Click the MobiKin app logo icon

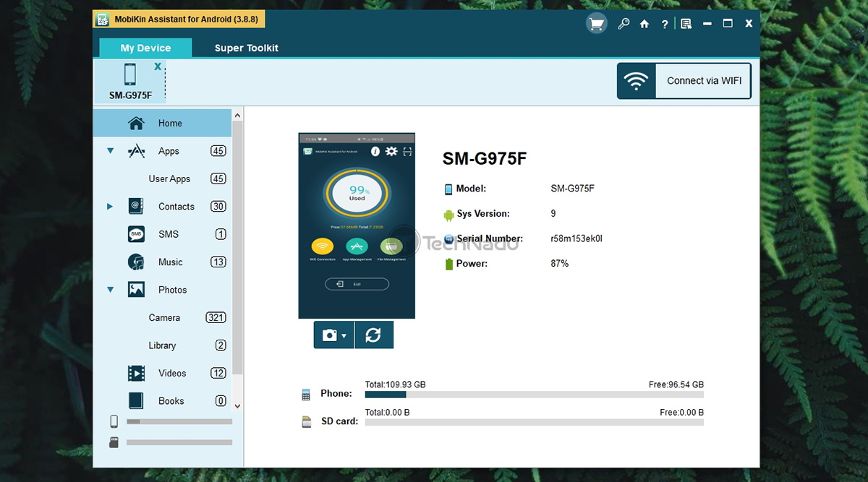click(103, 20)
